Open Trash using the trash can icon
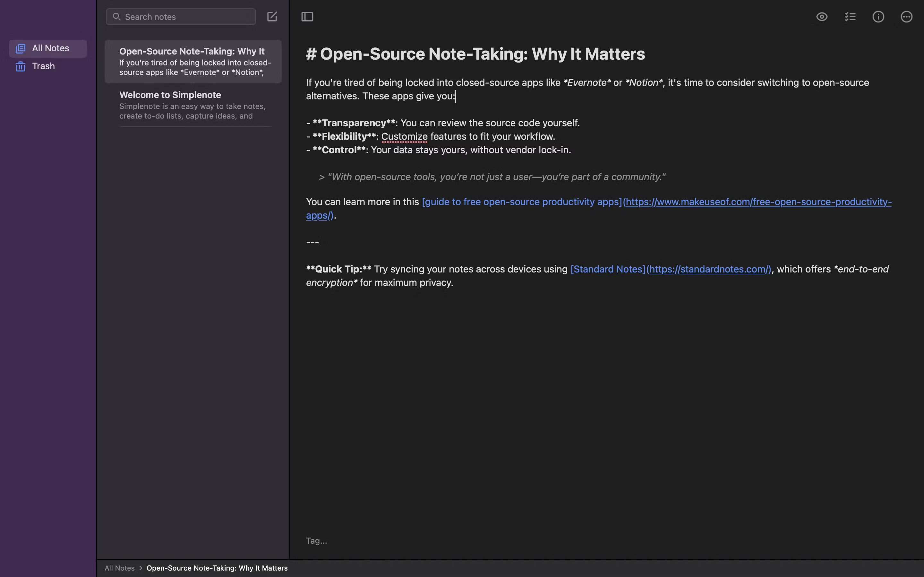The image size is (924, 577). coord(20,66)
